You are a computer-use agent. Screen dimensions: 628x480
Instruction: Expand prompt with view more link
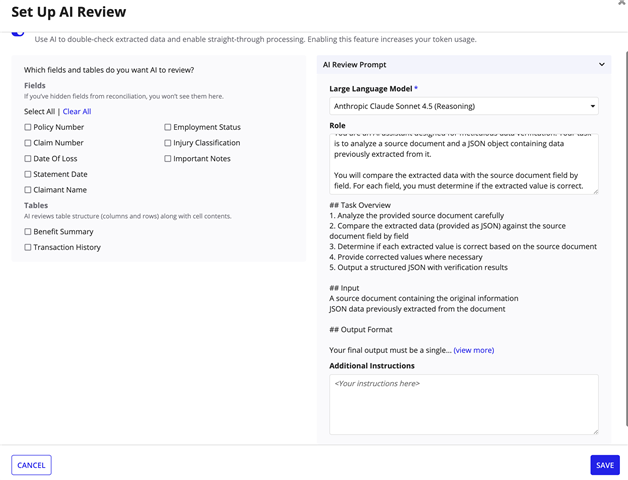(473, 350)
